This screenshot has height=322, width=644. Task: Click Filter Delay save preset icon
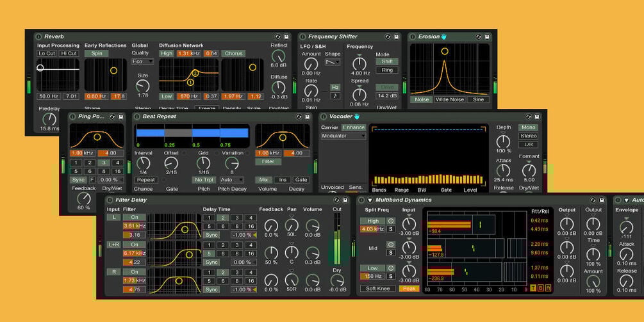(345, 200)
